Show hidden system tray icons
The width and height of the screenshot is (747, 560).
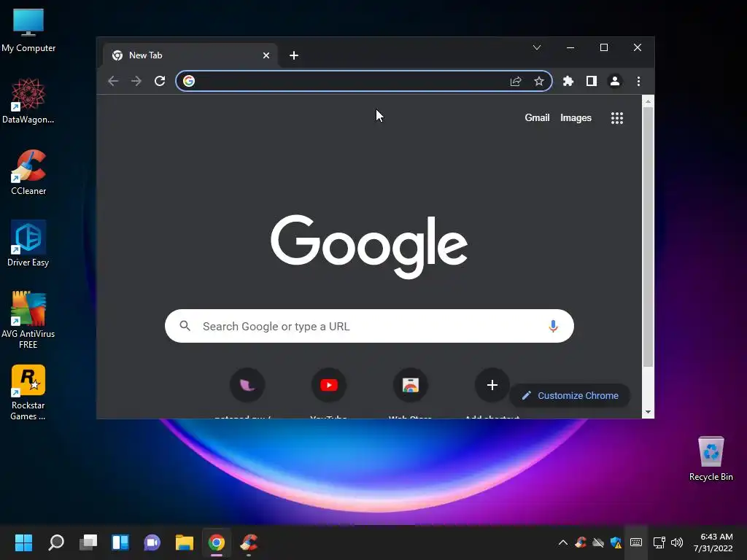[562, 542]
